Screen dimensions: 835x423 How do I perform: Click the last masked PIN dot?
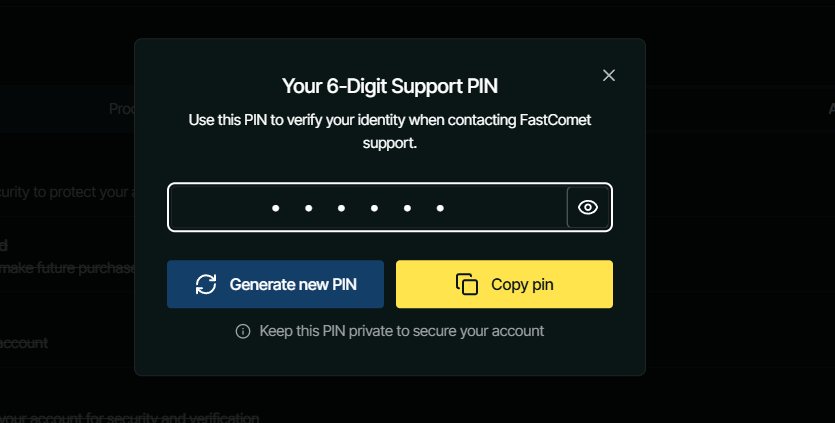point(440,209)
